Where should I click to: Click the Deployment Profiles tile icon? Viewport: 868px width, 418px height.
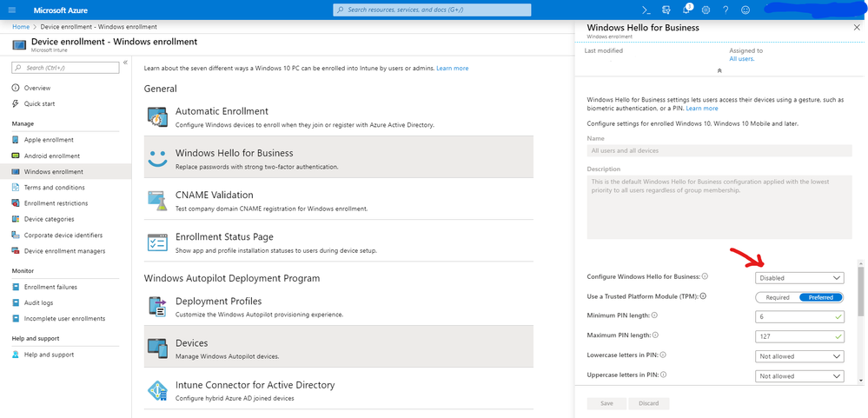tap(157, 307)
